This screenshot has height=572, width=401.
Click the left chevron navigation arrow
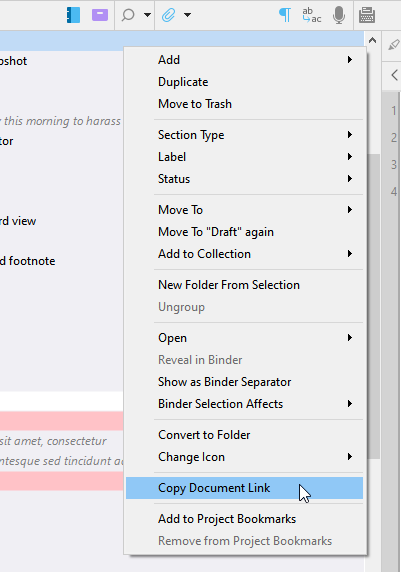click(394, 75)
